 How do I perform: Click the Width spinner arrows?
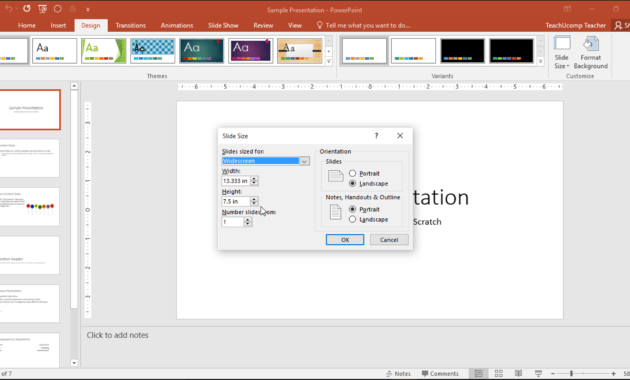tap(254, 181)
